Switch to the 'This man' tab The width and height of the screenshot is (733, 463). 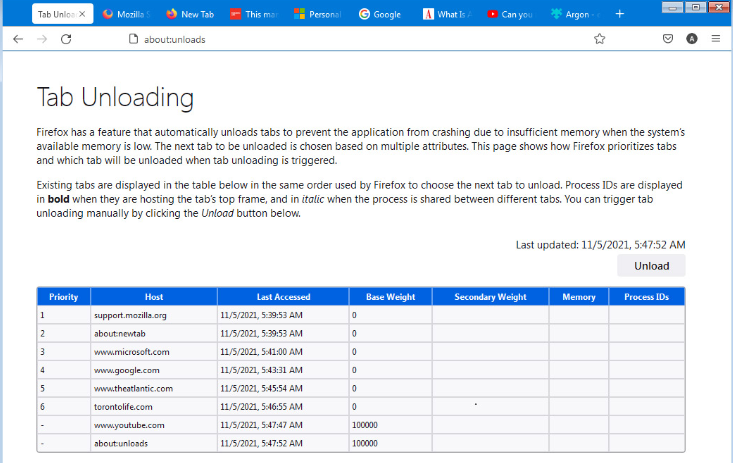tap(254, 14)
